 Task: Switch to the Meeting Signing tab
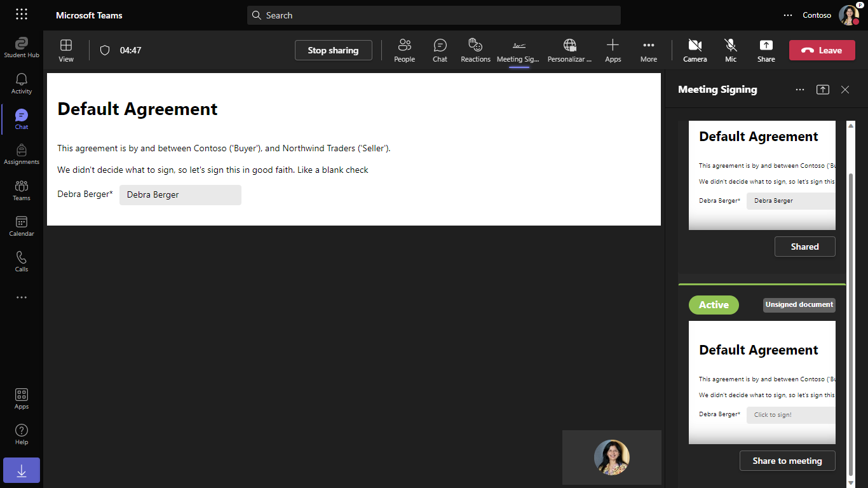(x=518, y=50)
